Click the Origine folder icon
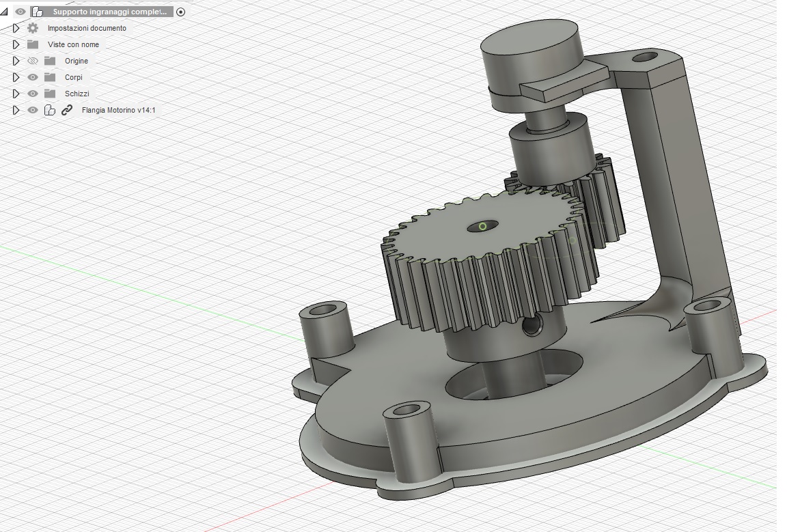 [50, 61]
